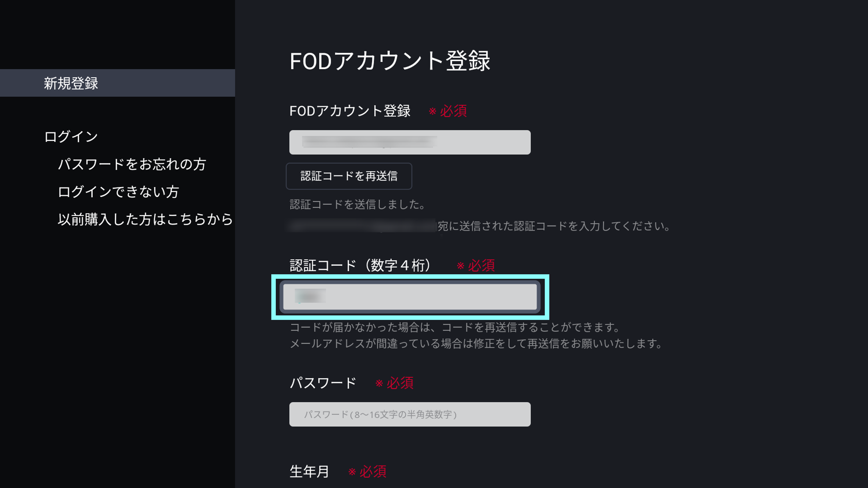Open パスワードをお忘れの方 link
The height and width of the screenshot is (488, 868).
tap(132, 164)
